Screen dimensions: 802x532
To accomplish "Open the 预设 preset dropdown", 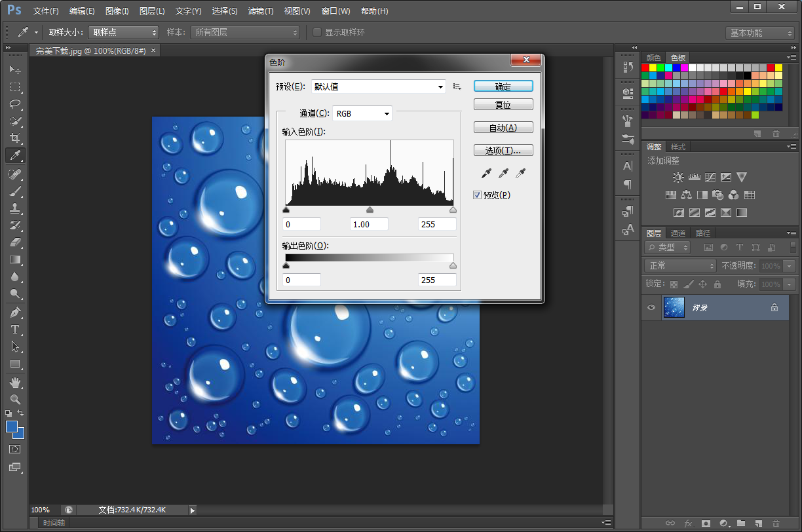I will click(x=379, y=86).
